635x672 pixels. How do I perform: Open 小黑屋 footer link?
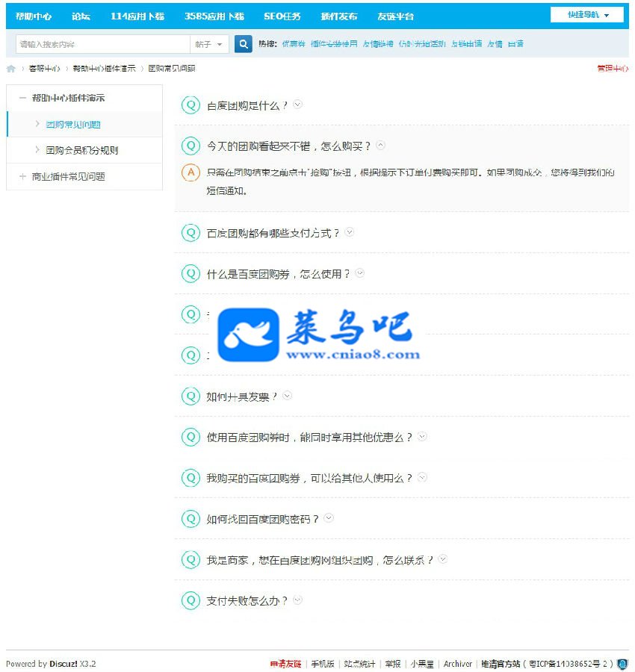click(x=422, y=664)
